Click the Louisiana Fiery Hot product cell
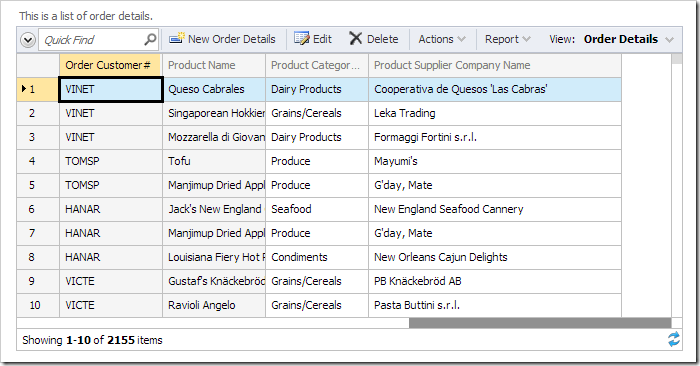700x366 pixels. click(x=214, y=258)
